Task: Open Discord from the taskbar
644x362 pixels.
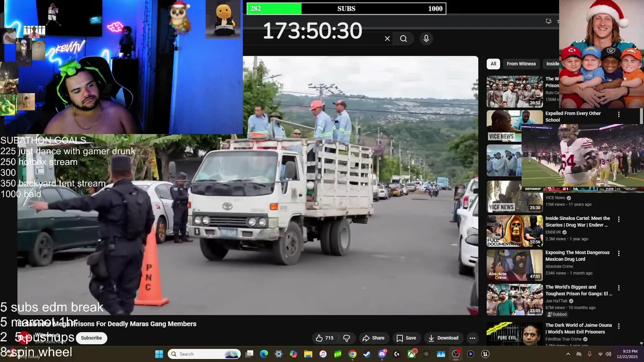Action: 382,354
